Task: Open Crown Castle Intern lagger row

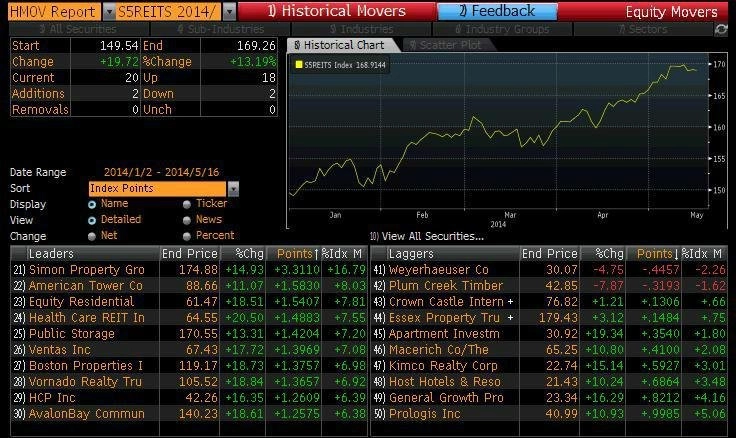Action: pyautogui.click(x=549, y=302)
